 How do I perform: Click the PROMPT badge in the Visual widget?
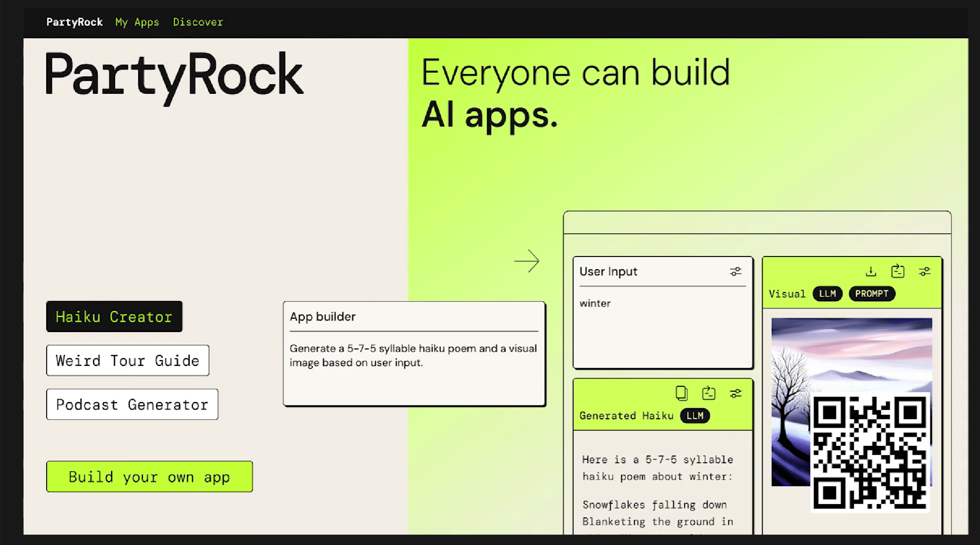click(872, 294)
